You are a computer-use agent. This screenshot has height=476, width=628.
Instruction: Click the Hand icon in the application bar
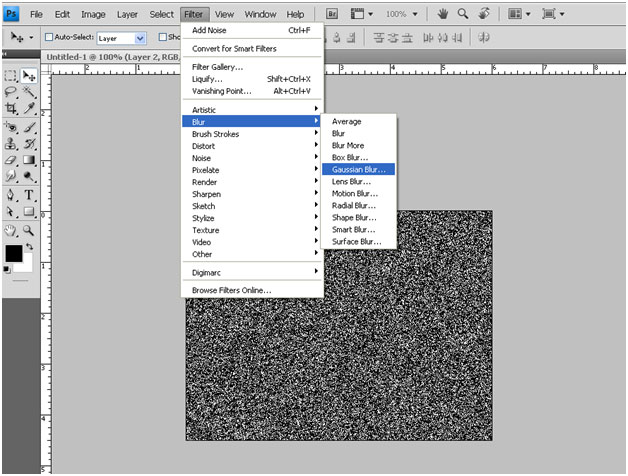tap(443, 14)
